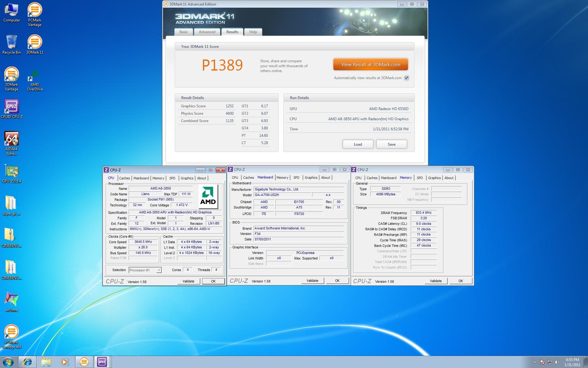Screen dimensions: 588x368
Task: Launch the GPU-Z.0.5.4 desktop icon
Action: coord(12,174)
